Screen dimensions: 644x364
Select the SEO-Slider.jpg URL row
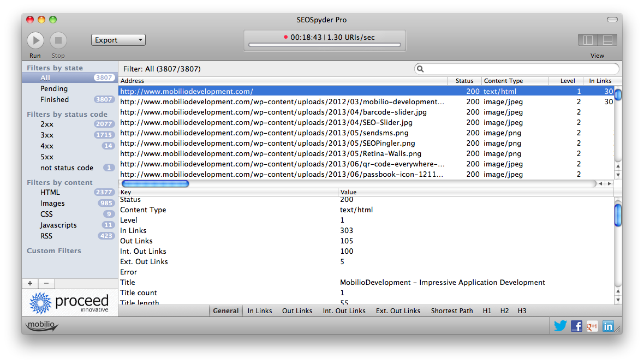[366, 122]
